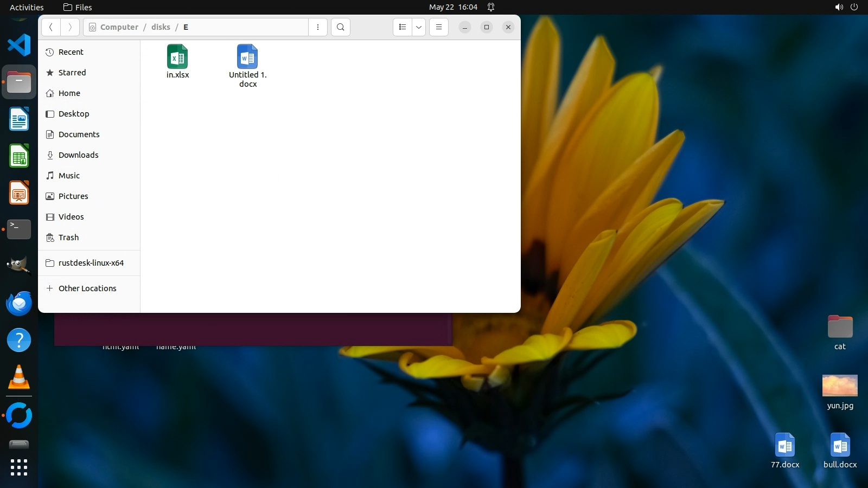
Task: Go forward with the right arrow button
Action: pyautogui.click(x=70, y=27)
